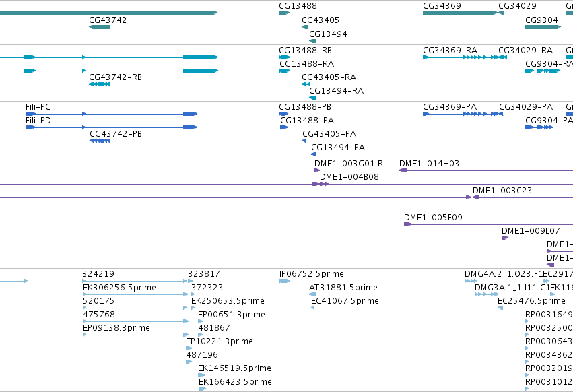The width and height of the screenshot is (573, 392).
Task: Click EST EK146519.5prime
Action: [201, 376]
